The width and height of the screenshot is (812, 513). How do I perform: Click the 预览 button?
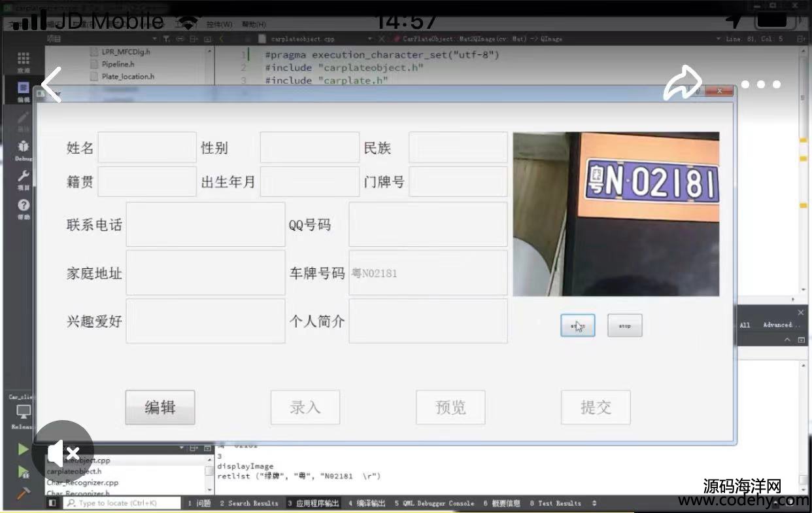450,407
